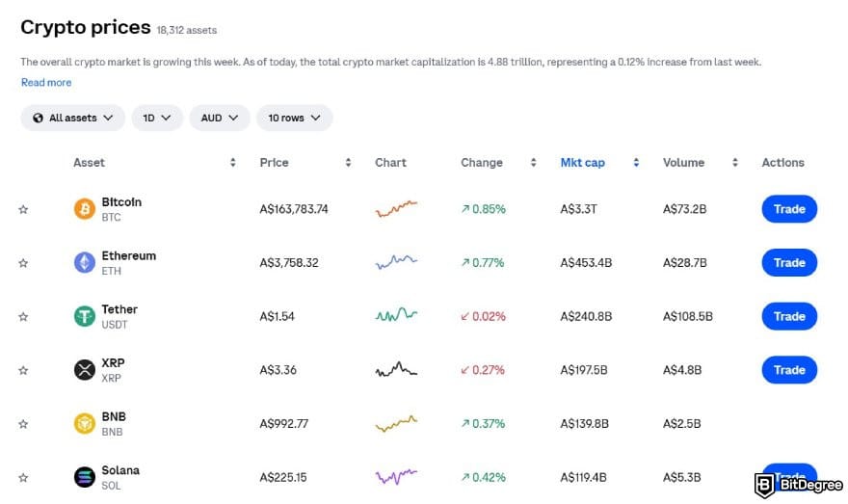Favorite Ethereum with its star icon
This screenshot has height=504, width=848.
coord(23,263)
